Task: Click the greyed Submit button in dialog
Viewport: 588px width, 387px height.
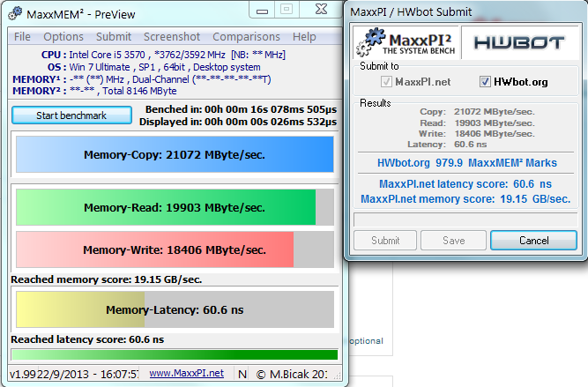Action: pos(385,240)
